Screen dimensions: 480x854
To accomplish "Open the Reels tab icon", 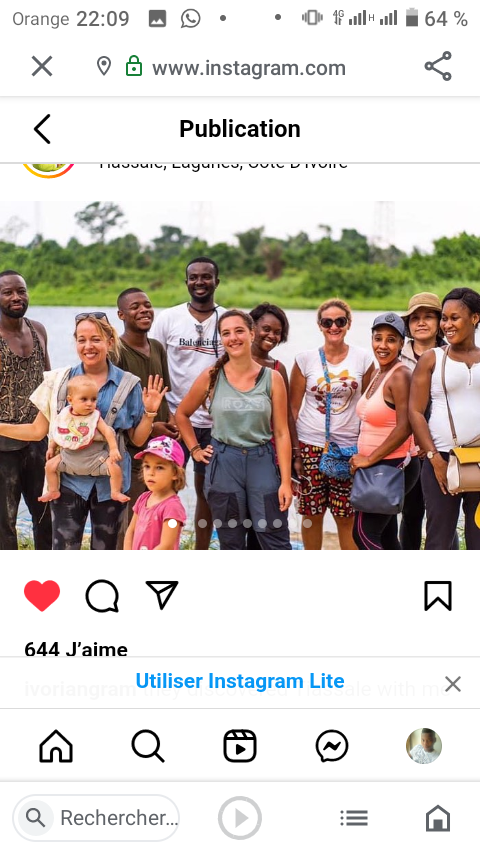I will 240,746.
